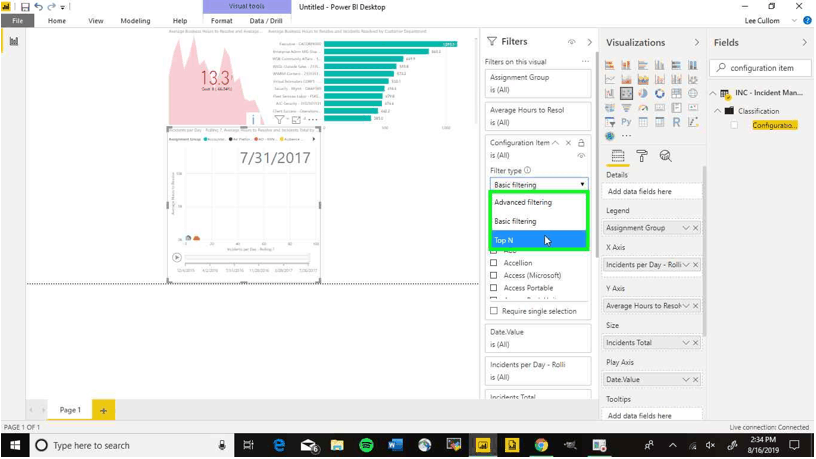
Task: Play the scatter chart animation
Action: coord(176,258)
